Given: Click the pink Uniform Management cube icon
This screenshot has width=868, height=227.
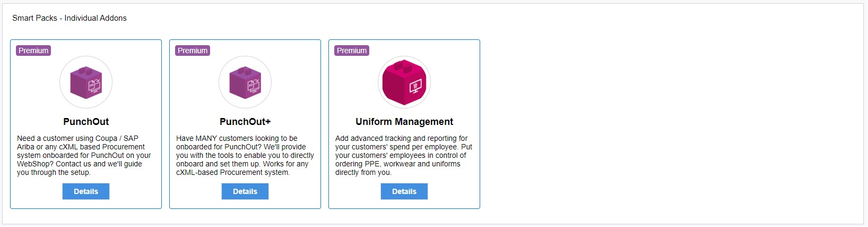Looking at the screenshot, I should coord(404,82).
